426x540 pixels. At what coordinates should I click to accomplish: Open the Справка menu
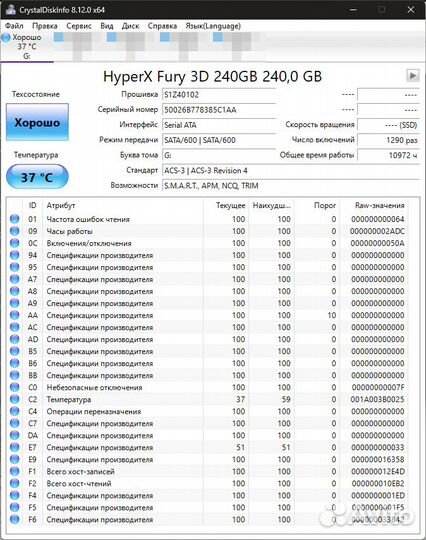point(162,26)
